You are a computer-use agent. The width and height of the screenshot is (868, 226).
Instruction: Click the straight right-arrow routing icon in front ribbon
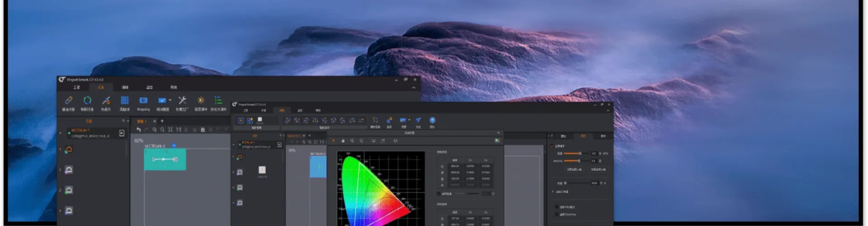(x=361, y=120)
